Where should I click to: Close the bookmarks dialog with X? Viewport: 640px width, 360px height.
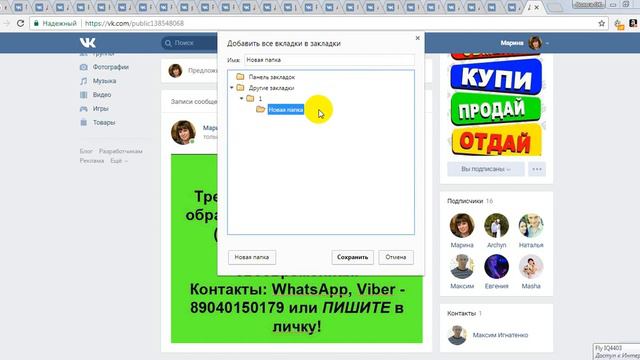(x=417, y=38)
